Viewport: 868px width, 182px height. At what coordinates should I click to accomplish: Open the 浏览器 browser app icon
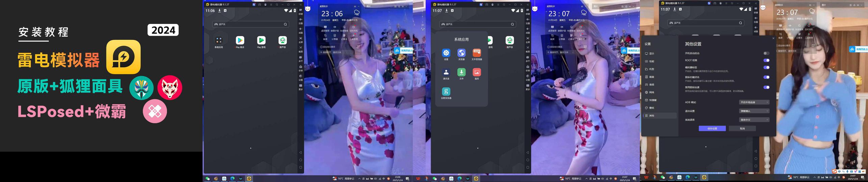tap(461, 53)
